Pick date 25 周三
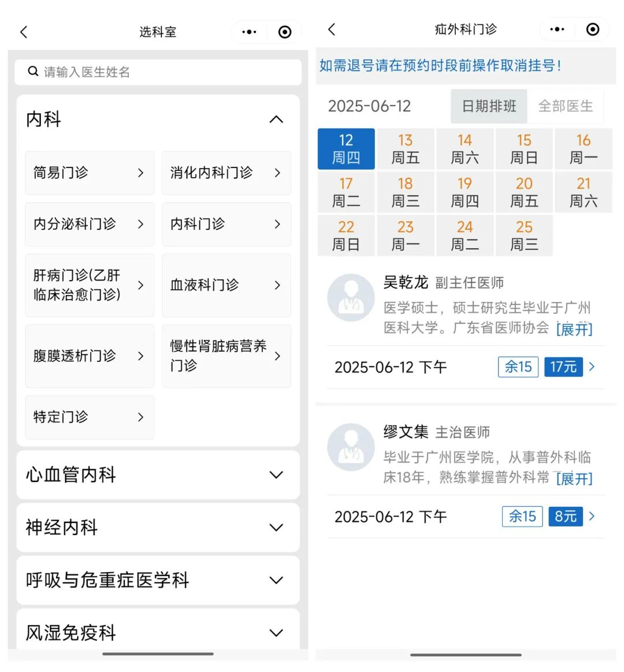Image resolution: width=624 pixels, height=672 pixels. click(x=524, y=236)
